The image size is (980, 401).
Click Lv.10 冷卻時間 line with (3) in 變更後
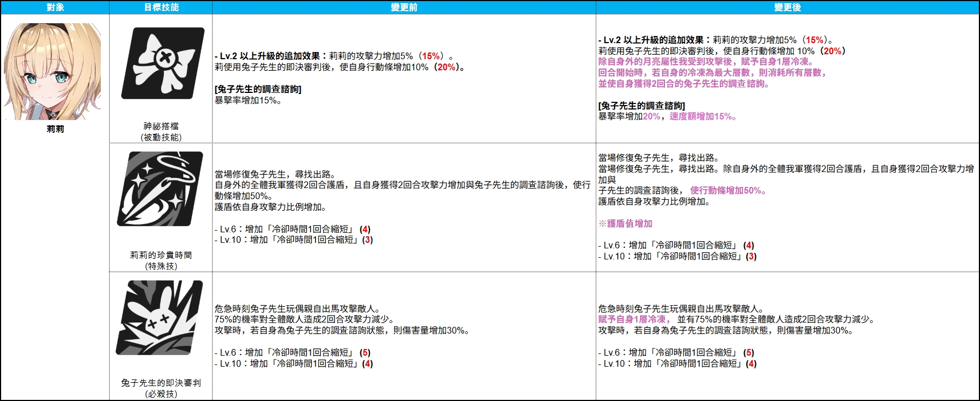pos(677,256)
